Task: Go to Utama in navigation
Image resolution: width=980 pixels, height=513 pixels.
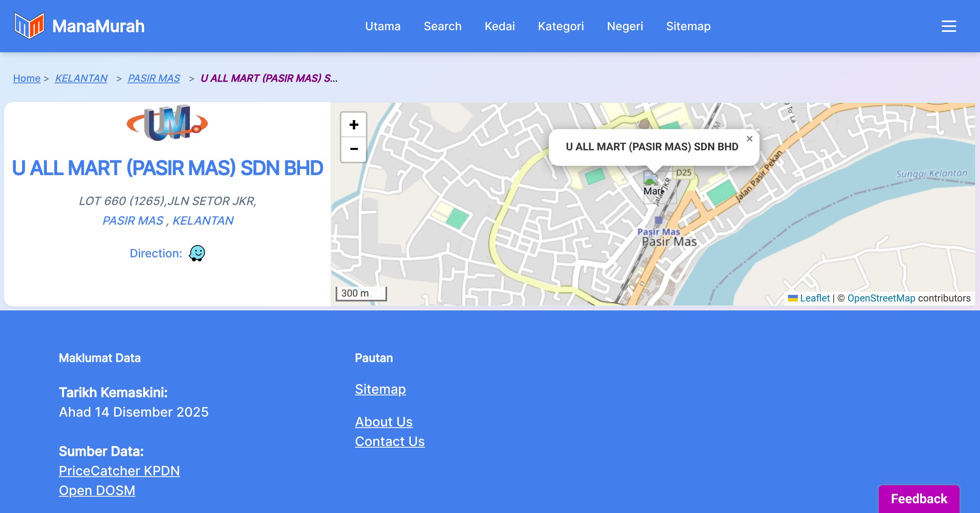Action: [383, 26]
